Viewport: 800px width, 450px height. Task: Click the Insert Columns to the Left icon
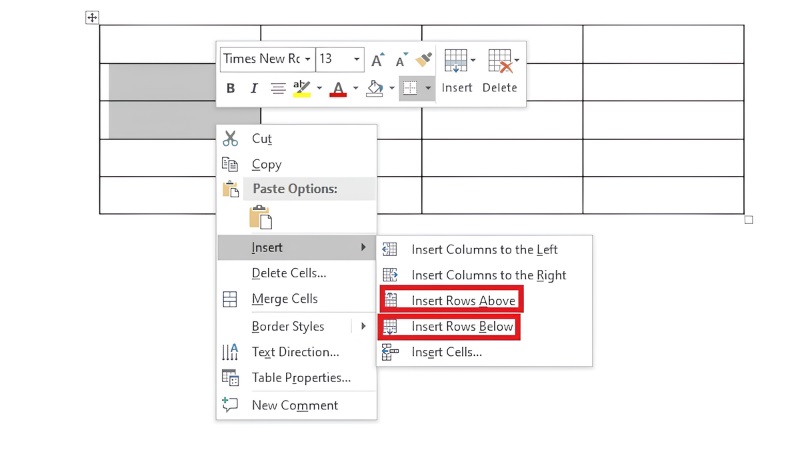click(x=390, y=249)
